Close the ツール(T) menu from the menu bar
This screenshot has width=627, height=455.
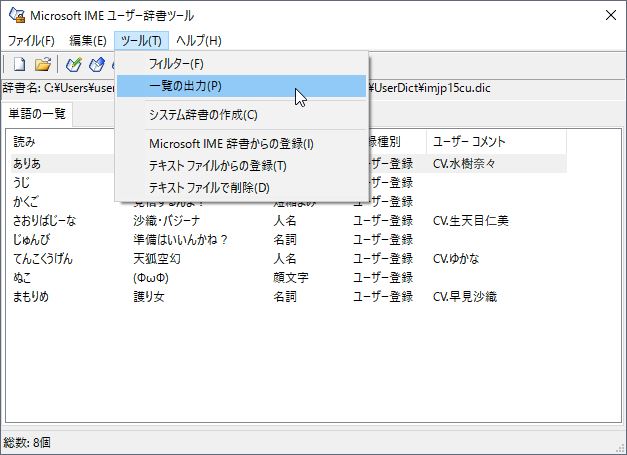[x=141, y=41]
